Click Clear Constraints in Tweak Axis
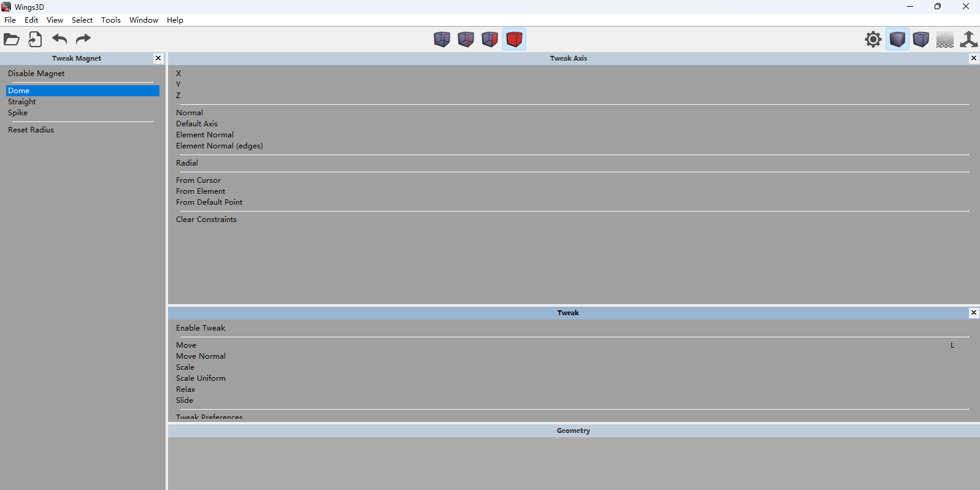The width and height of the screenshot is (980, 490). pyautogui.click(x=206, y=220)
